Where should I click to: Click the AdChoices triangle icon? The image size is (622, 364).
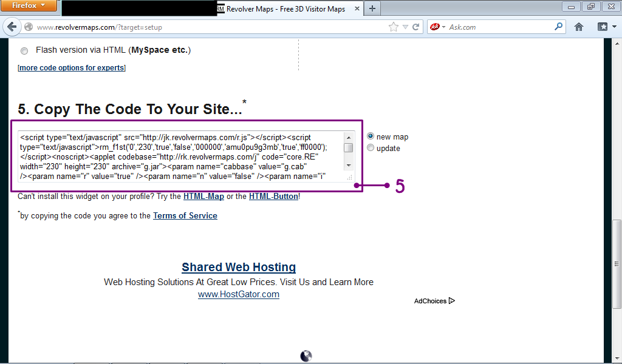point(451,301)
